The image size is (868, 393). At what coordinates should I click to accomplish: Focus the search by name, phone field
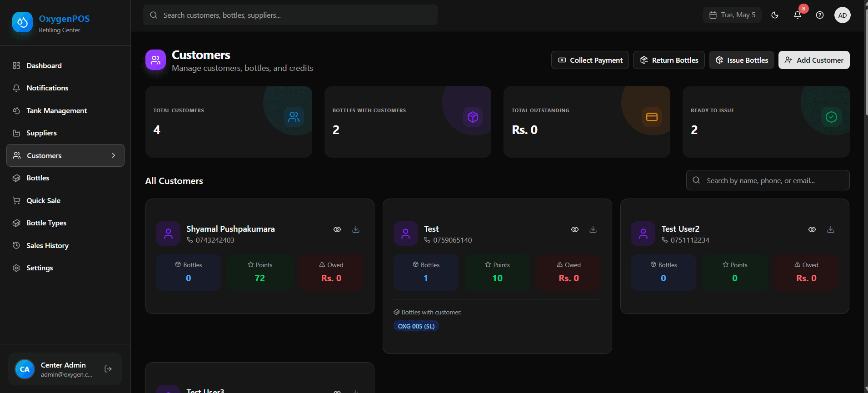pyautogui.click(x=768, y=180)
